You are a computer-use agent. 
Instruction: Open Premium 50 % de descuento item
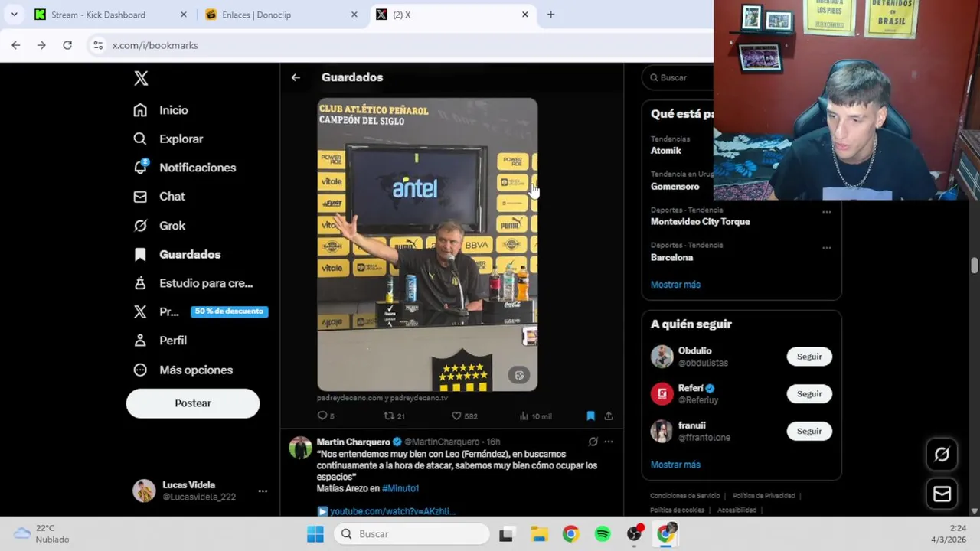[x=201, y=311]
